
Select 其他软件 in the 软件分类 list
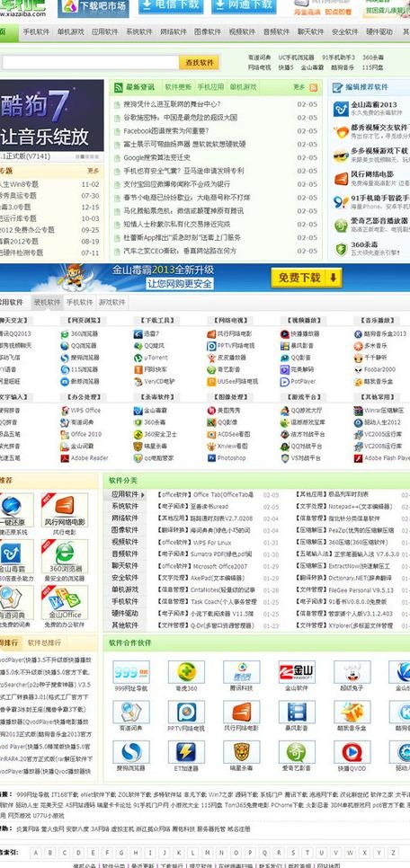125,625
